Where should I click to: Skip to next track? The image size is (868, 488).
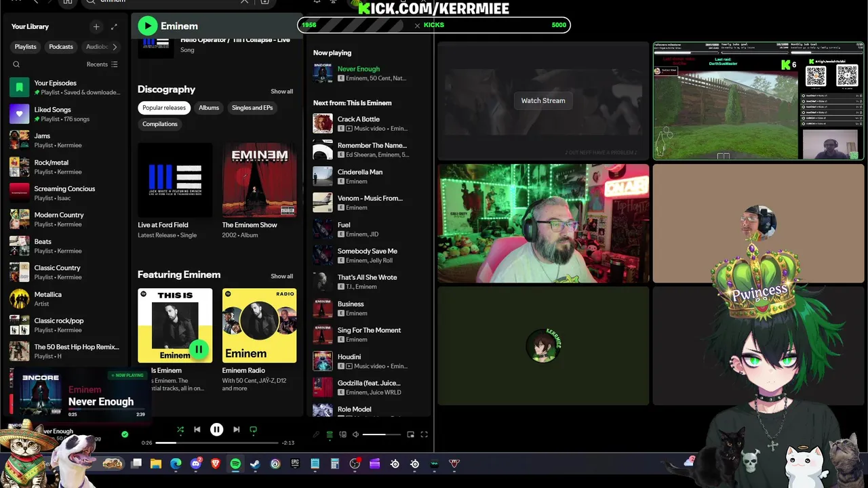click(236, 429)
